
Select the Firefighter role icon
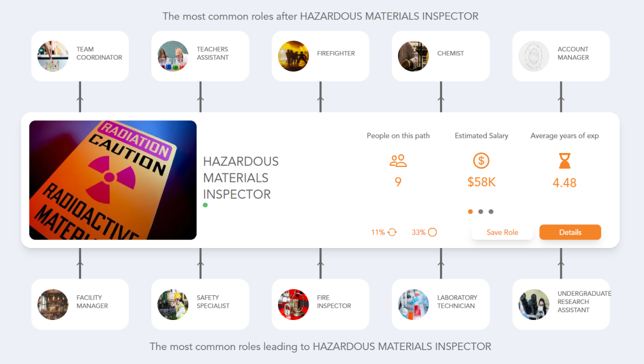tap(293, 55)
